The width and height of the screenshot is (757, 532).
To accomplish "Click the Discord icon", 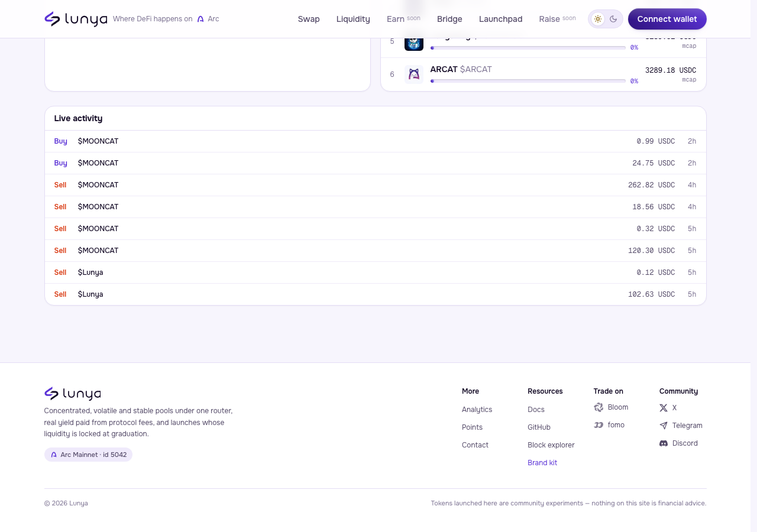I will pos(664,443).
